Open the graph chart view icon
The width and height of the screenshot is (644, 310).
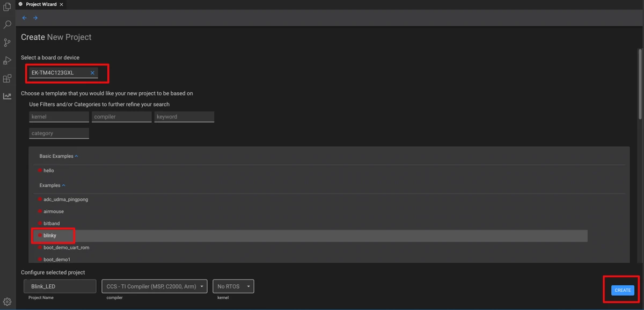[7, 96]
